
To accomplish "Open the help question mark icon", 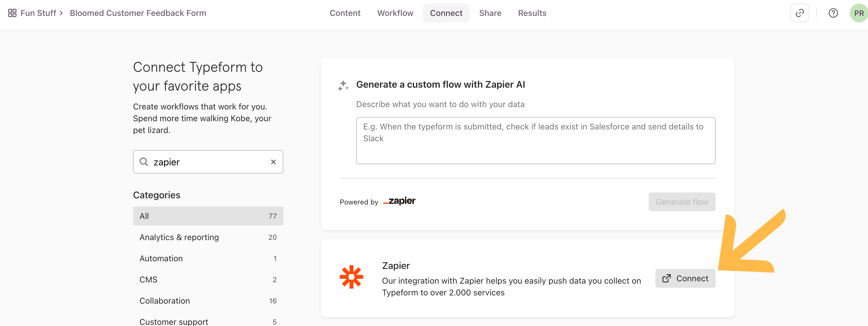I will tap(833, 13).
